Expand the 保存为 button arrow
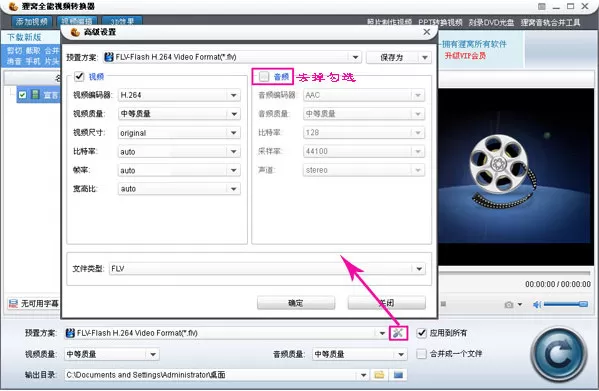 (425, 57)
